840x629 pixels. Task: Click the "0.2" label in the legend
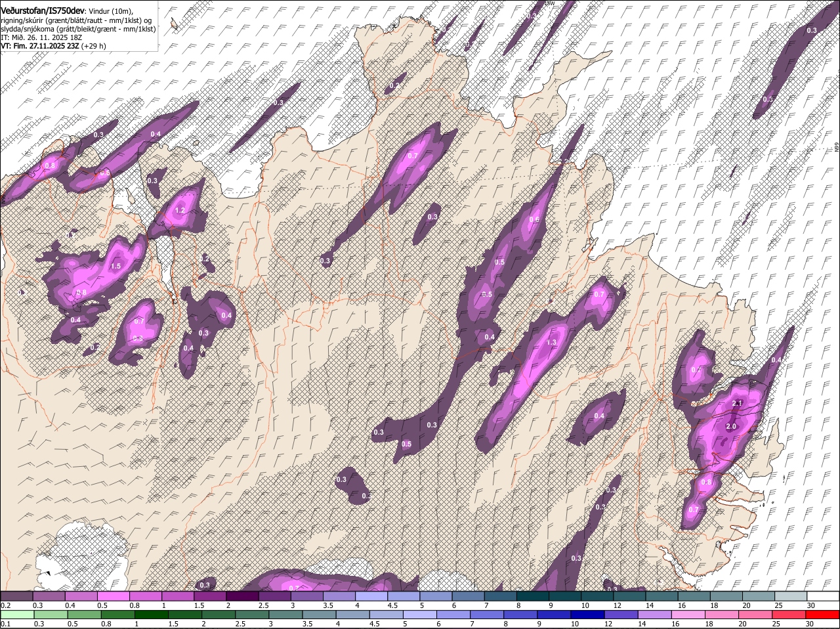5,605
